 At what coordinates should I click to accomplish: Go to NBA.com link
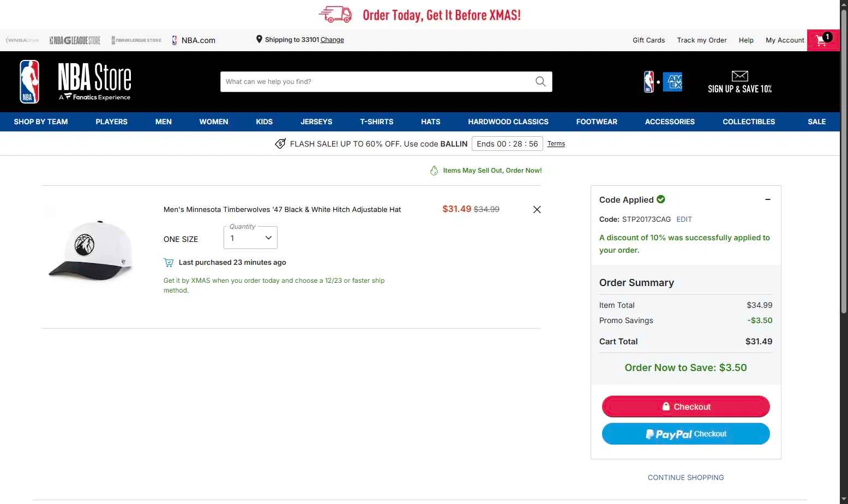point(194,40)
